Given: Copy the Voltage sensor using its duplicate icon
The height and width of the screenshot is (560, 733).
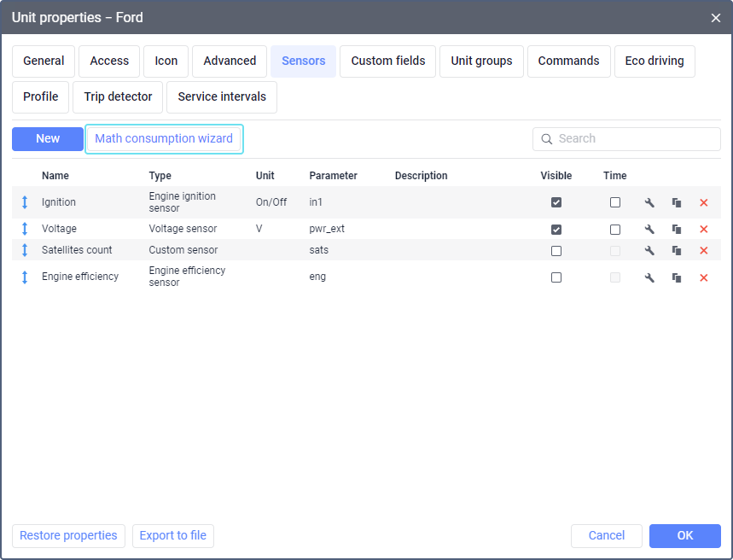Looking at the screenshot, I should point(677,229).
